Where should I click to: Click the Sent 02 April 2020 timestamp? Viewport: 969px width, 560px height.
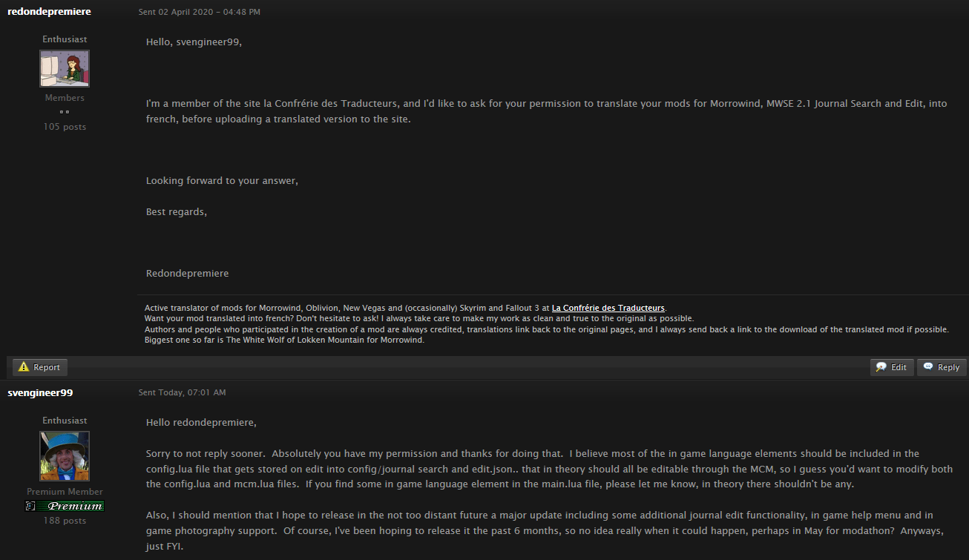click(x=199, y=12)
